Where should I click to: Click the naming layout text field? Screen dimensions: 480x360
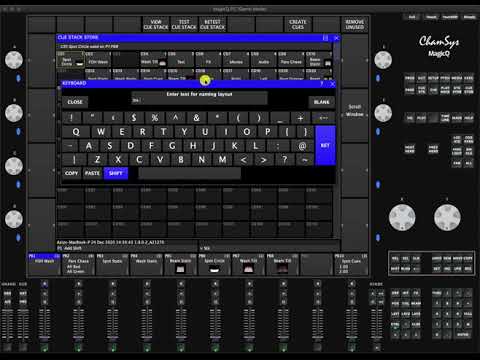click(199, 100)
